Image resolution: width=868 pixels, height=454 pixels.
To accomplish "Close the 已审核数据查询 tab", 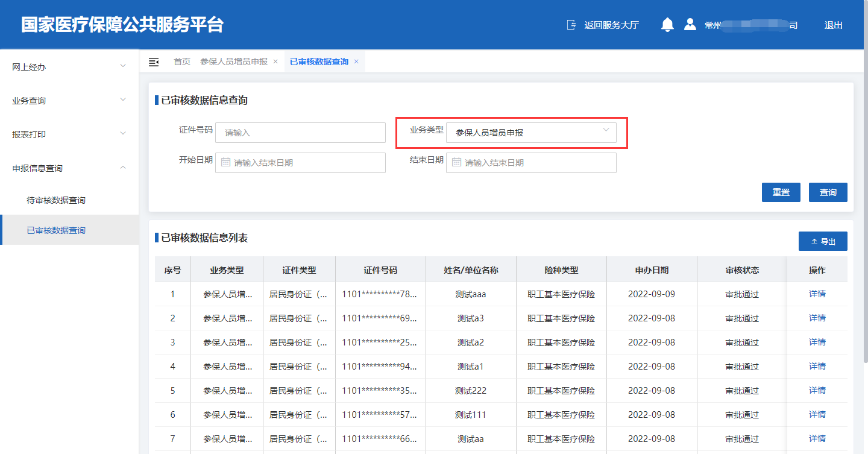I will [356, 61].
